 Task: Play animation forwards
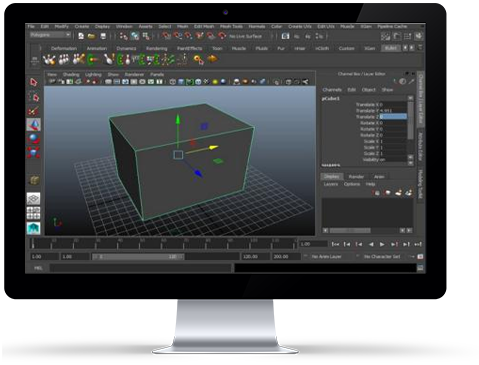coord(382,244)
